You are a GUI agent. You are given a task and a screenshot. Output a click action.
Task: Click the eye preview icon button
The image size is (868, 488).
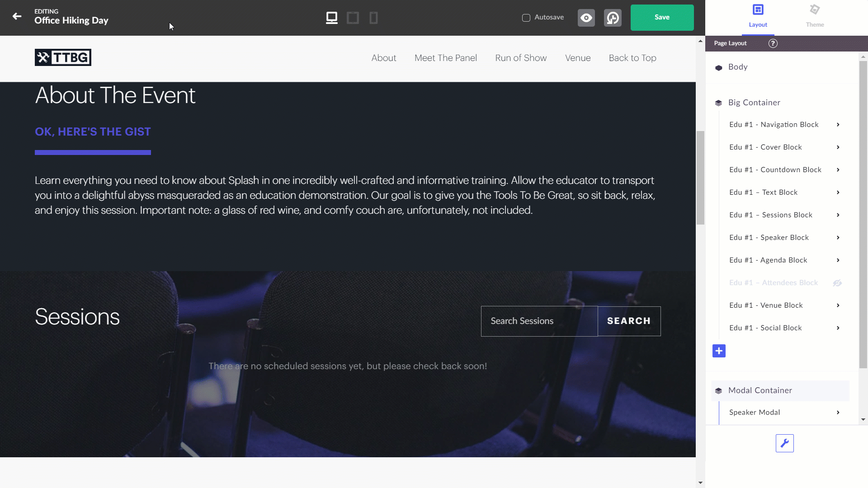pyautogui.click(x=586, y=18)
